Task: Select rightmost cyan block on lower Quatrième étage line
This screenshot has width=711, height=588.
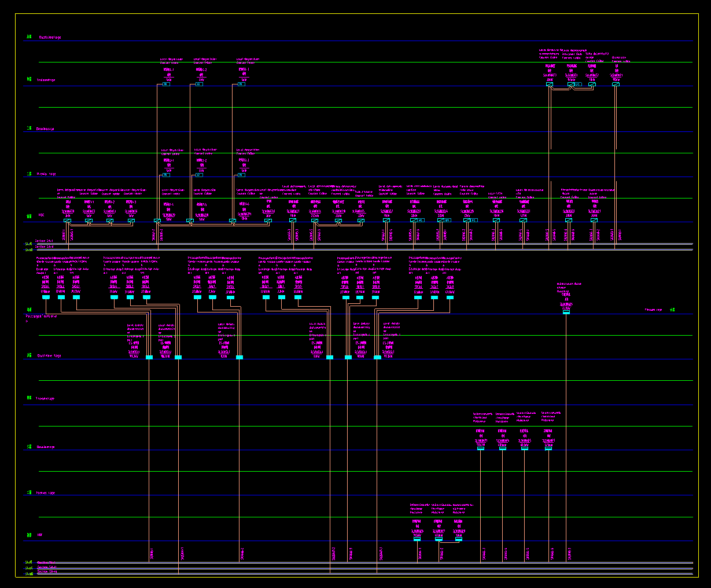Action: pyautogui.click(x=378, y=358)
